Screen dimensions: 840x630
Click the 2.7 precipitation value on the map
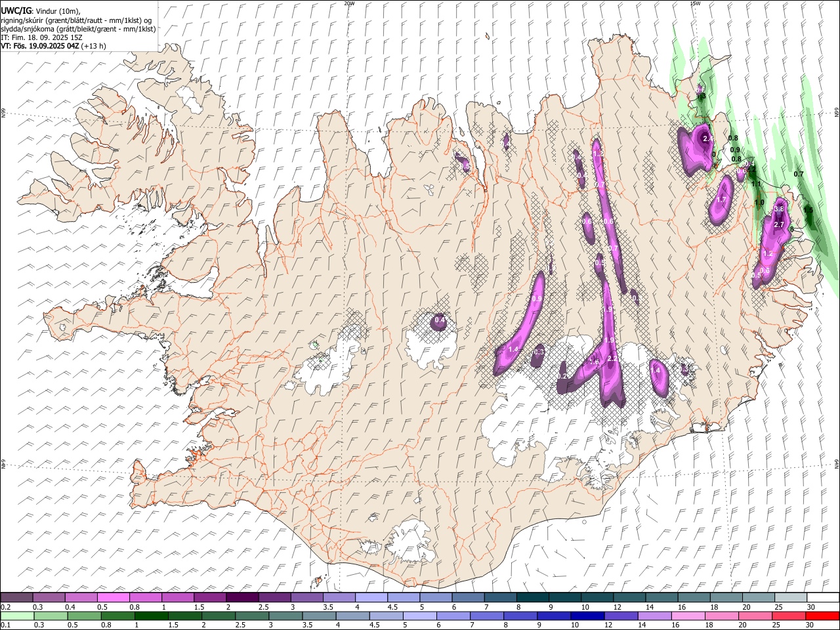coord(779,224)
